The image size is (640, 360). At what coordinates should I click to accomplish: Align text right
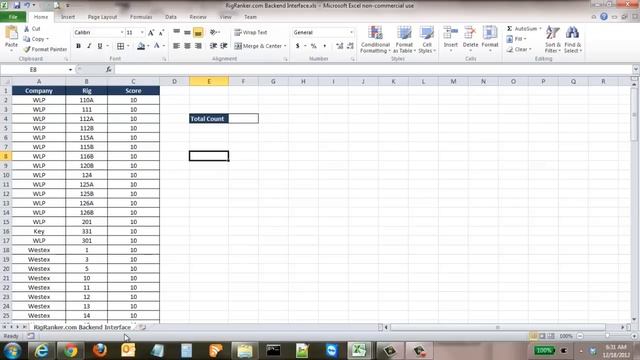(198, 46)
